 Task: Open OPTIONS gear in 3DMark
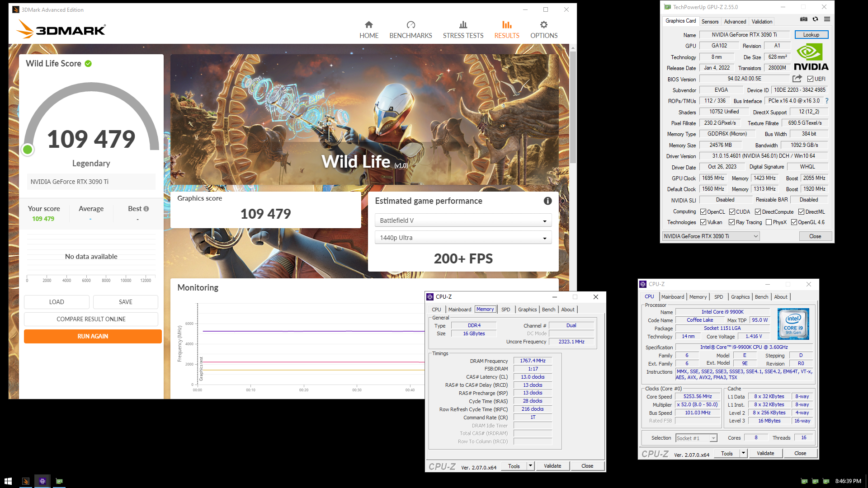click(x=544, y=30)
